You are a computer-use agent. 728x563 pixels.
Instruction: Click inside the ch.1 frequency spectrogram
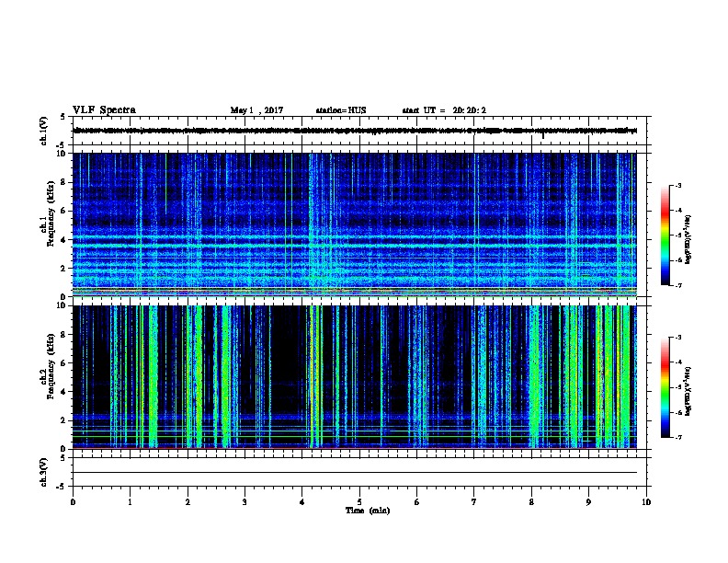(x=355, y=224)
